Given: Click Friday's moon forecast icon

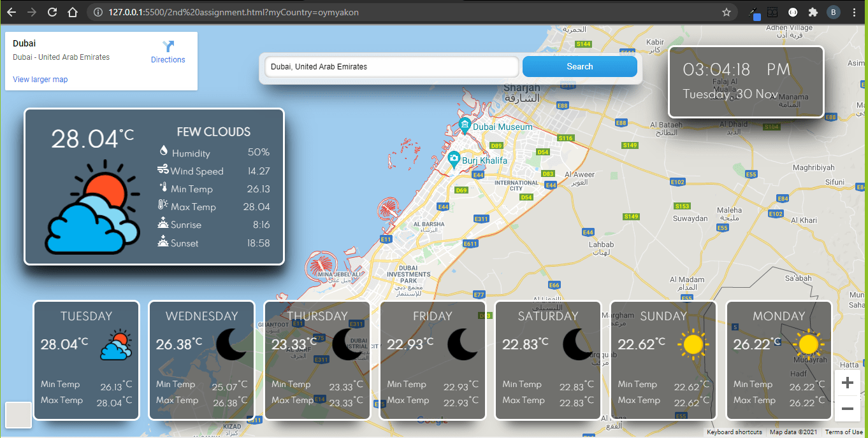Looking at the screenshot, I should click(x=463, y=345).
